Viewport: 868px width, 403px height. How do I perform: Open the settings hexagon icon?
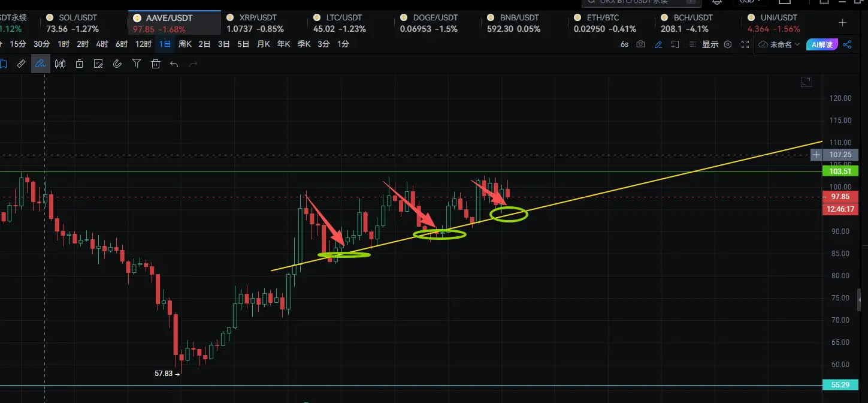coord(728,44)
